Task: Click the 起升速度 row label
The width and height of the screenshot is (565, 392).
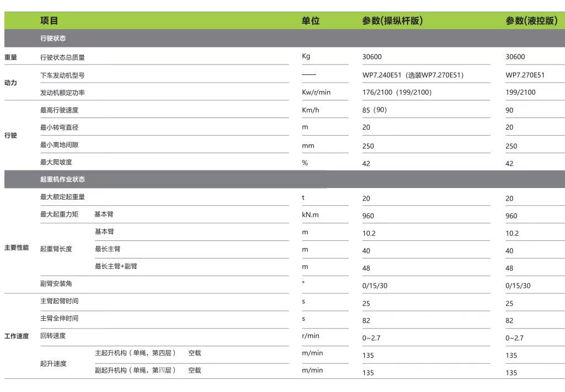Action: pos(54,363)
